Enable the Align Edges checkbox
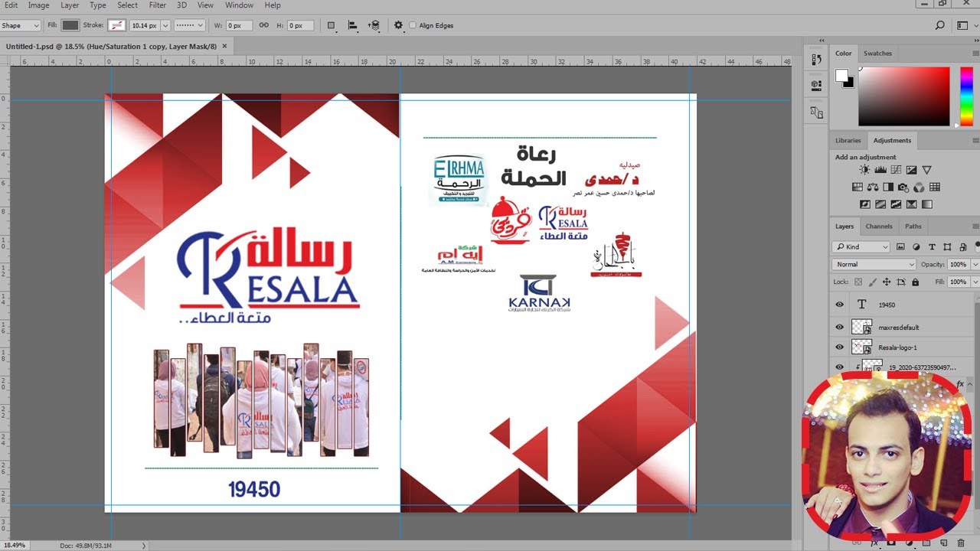This screenshot has height=551, width=980. click(x=413, y=25)
